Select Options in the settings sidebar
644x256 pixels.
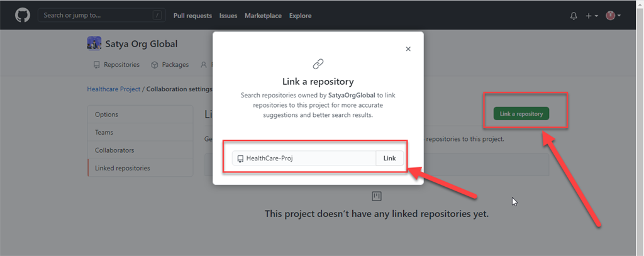coord(140,114)
